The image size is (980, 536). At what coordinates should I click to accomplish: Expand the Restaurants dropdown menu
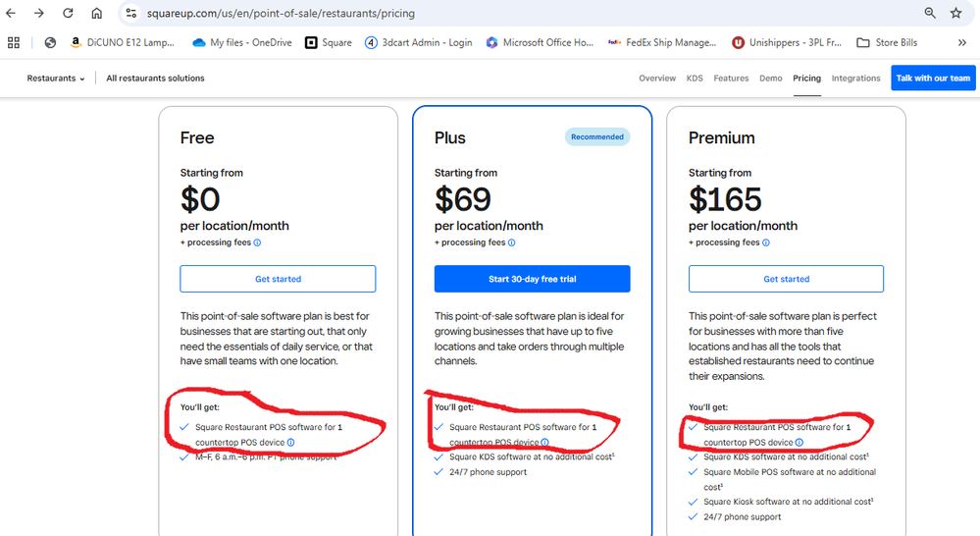(x=56, y=79)
